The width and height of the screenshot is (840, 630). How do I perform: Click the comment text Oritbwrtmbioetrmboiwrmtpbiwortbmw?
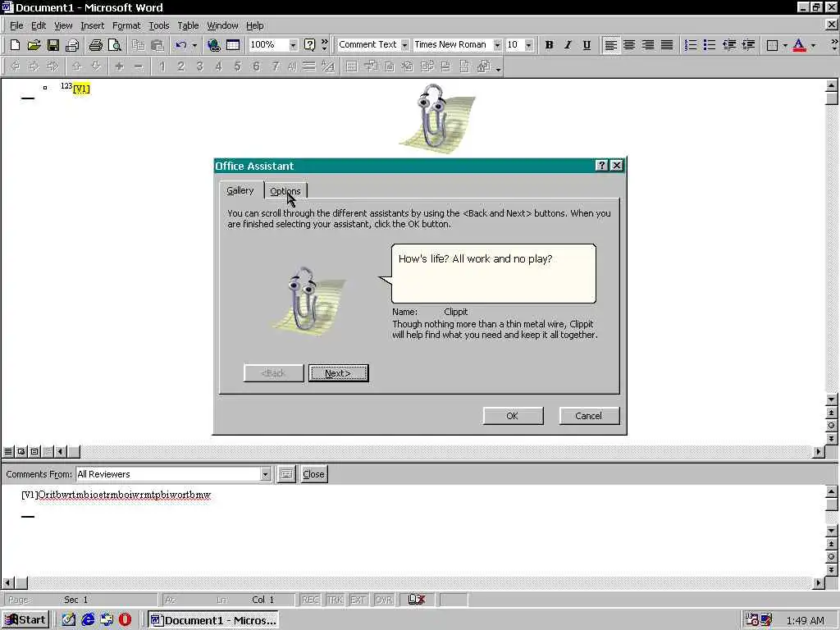coord(125,495)
